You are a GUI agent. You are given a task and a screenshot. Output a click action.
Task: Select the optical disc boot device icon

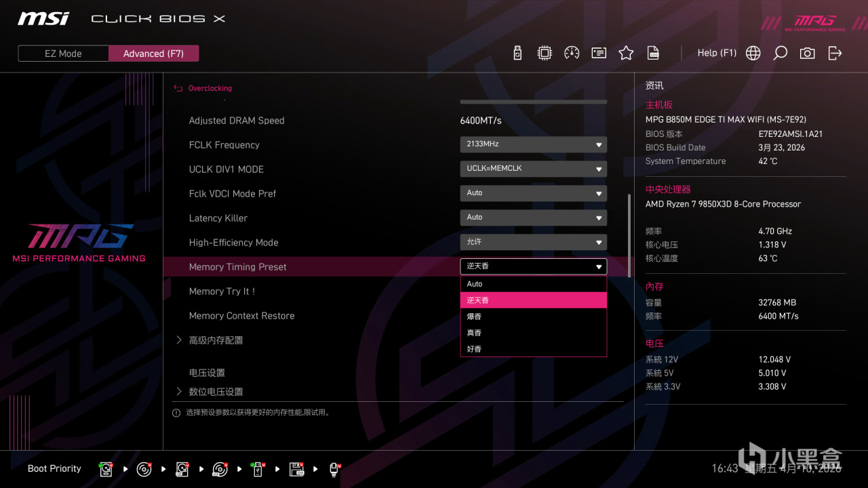pyautogui.click(x=144, y=469)
